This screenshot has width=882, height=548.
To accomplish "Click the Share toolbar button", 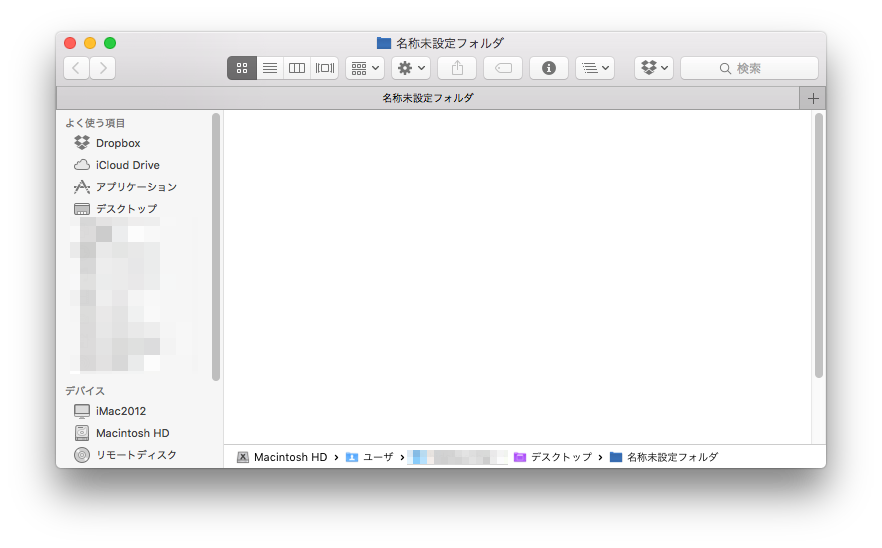I will [457, 68].
